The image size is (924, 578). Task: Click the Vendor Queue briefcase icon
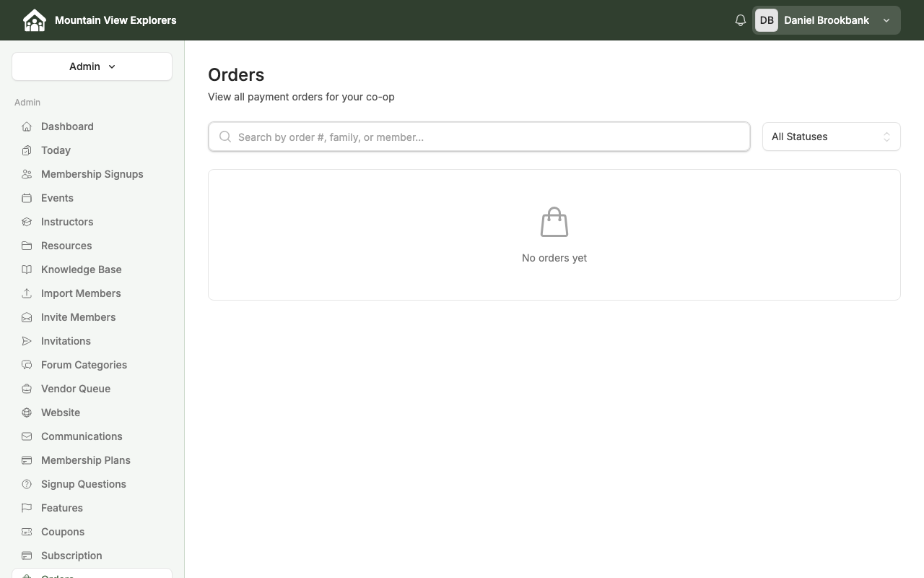[27, 389]
